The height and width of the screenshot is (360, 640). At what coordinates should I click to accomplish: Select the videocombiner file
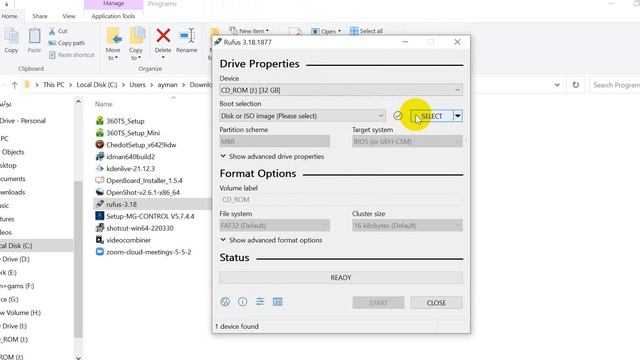click(123, 240)
